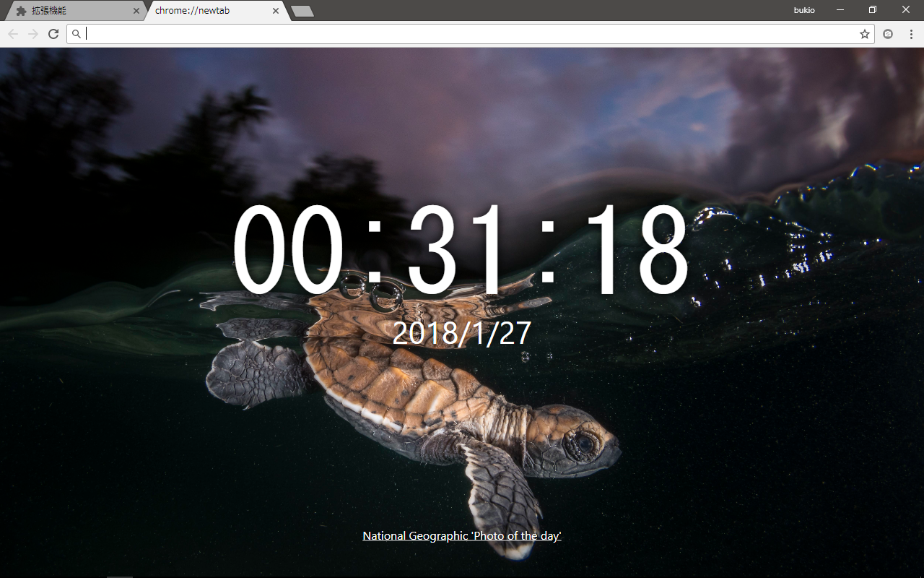
Task: Close the chrome://newtab tab
Action: [x=275, y=11]
